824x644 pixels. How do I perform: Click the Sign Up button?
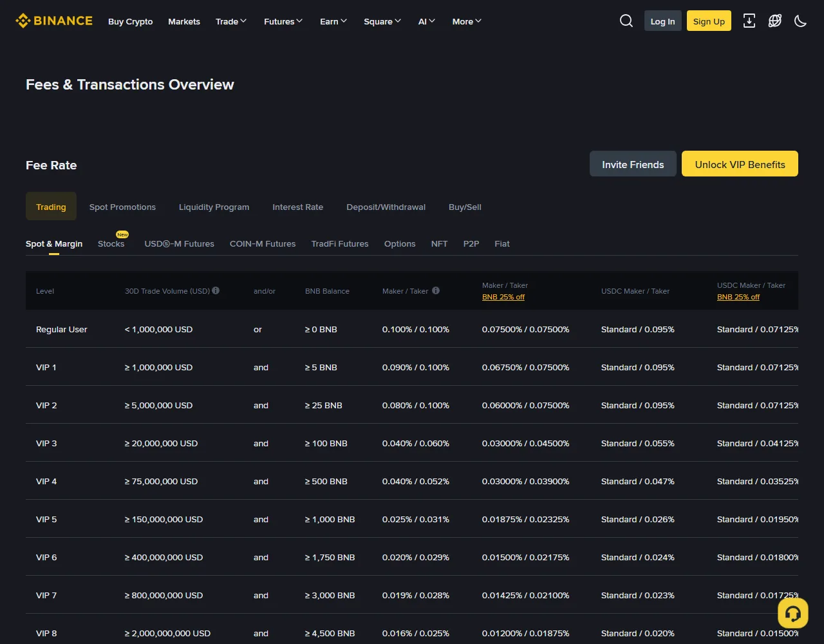point(709,21)
